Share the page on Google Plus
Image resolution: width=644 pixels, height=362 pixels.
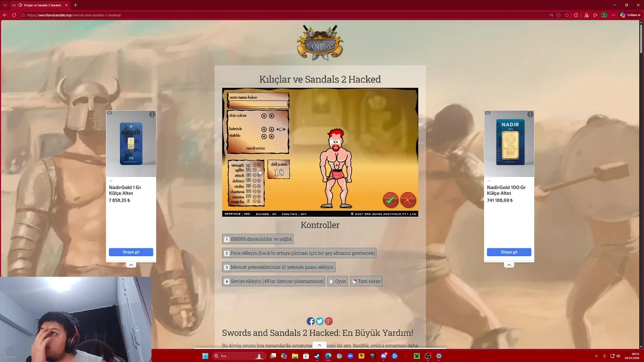[x=329, y=321]
